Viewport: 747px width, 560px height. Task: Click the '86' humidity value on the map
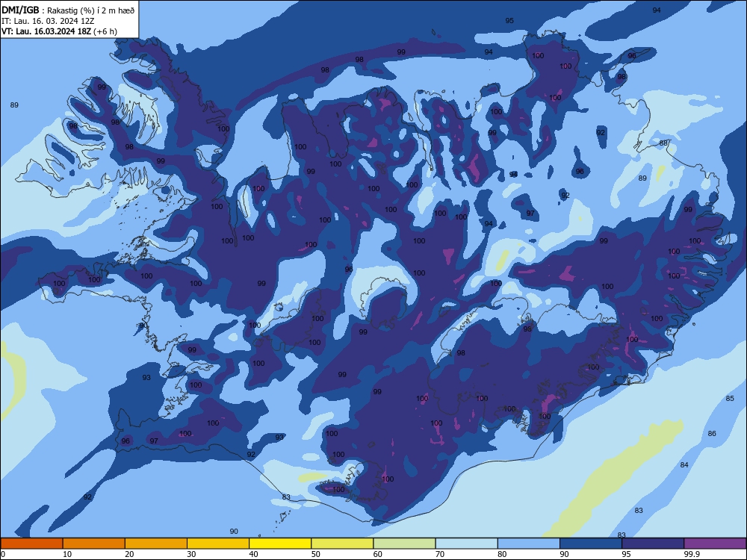(712, 434)
